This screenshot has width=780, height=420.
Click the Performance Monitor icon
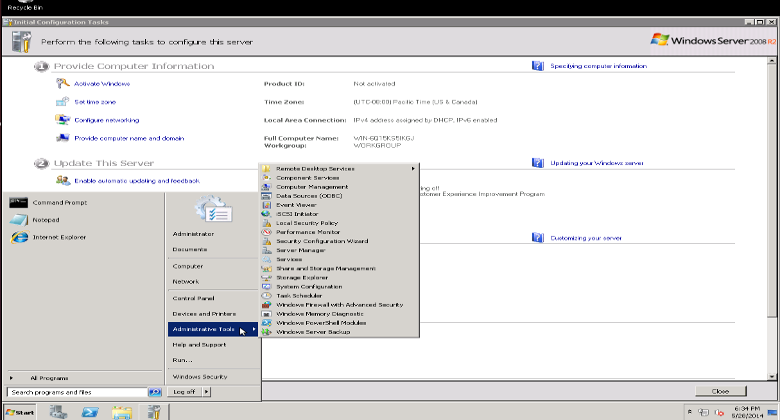coord(267,232)
